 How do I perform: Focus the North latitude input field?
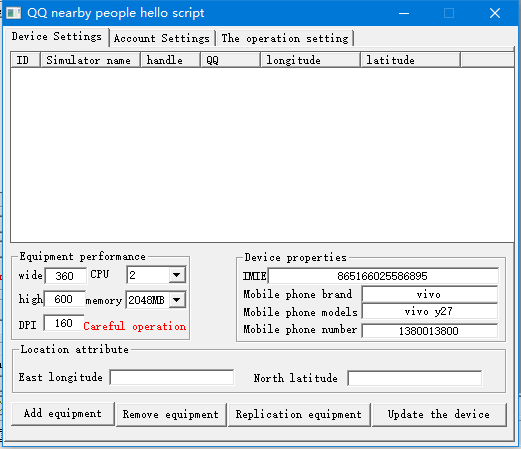point(414,378)
